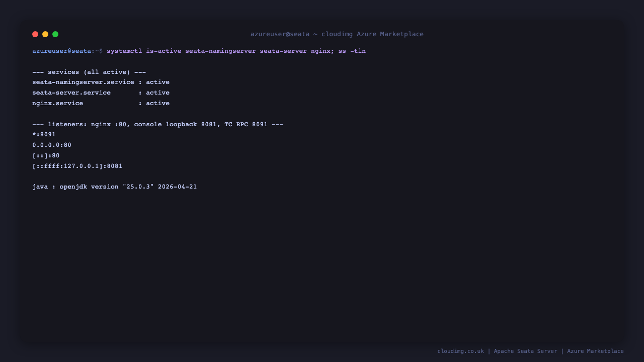Click the systemctl is-active command text
Viewport: 644px width, 362px height.
[x=144, y=51]
